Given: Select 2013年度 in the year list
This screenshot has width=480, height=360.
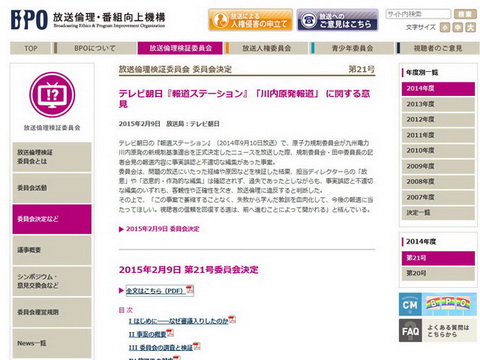Looking at the screenshot, I should pos(438,104).
